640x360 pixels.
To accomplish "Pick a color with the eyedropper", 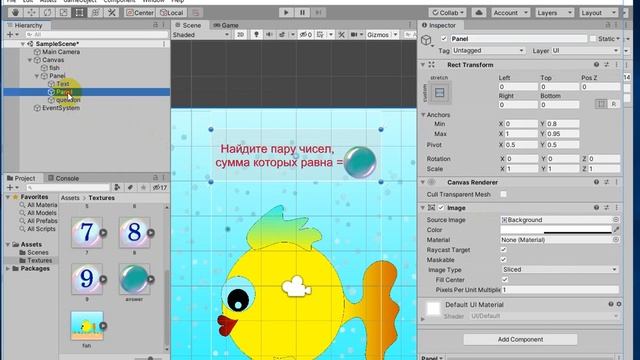I will (x=616, y=230).
